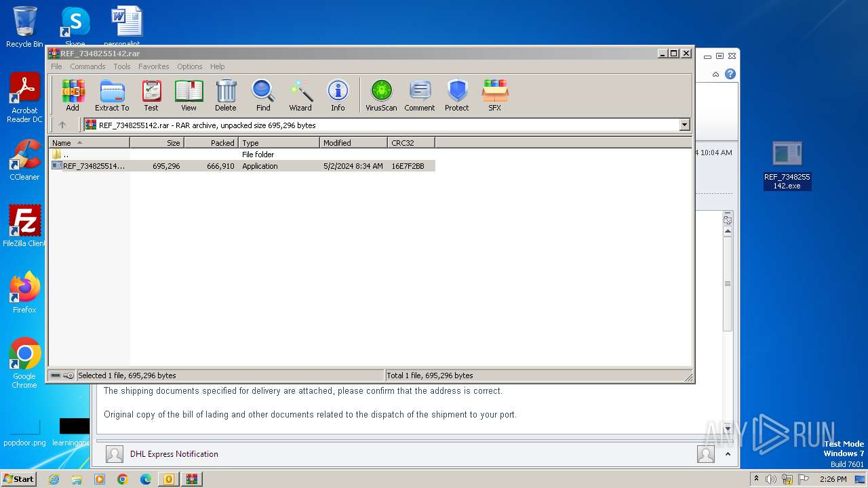Open the Favorites menu

(x=154, y=66)
